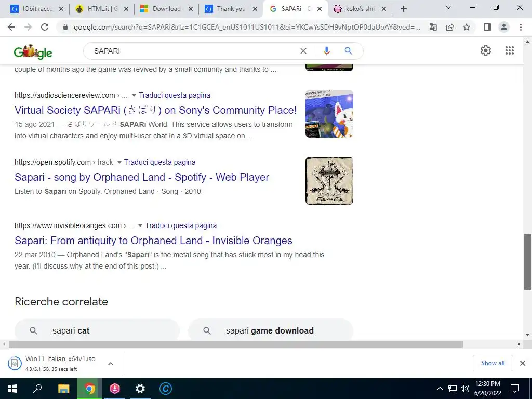Viewport: 532px width, 399px height.
Task: Open a new tab
Action: pos(403,9)
